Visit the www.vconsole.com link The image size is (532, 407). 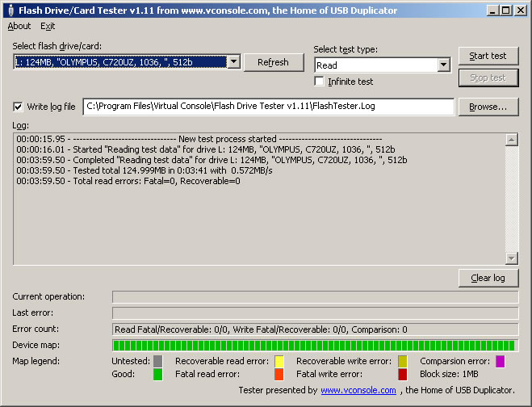click(358, 391)
